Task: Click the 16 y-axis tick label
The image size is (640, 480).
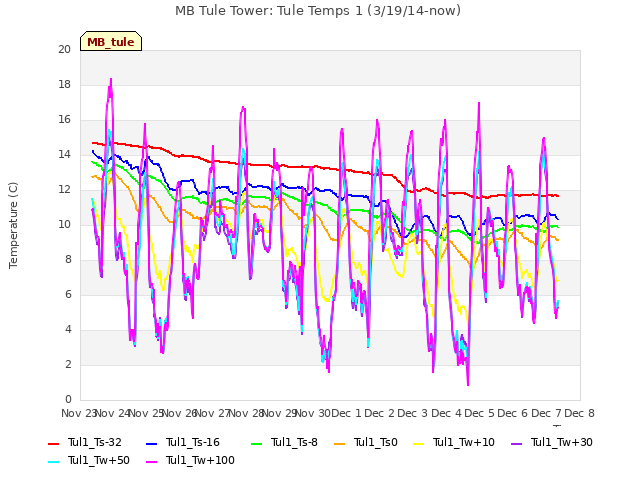Action: click(64, 120)
